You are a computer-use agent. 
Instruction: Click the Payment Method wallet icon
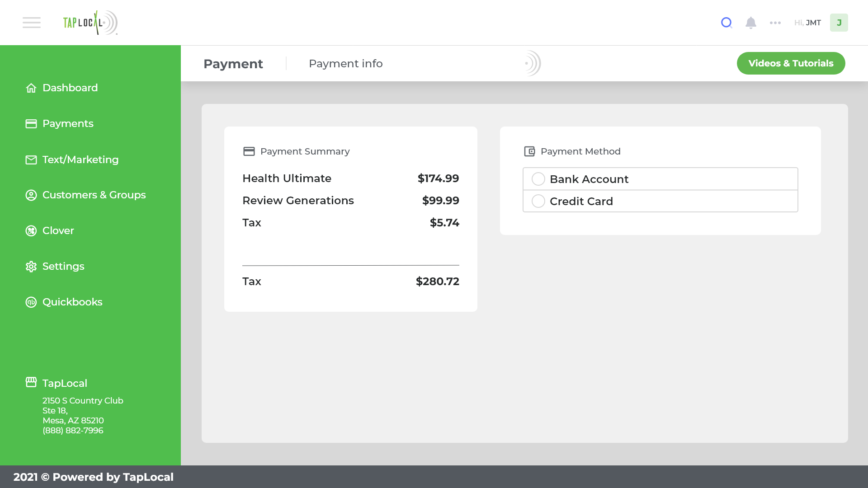tap(529, 151)
